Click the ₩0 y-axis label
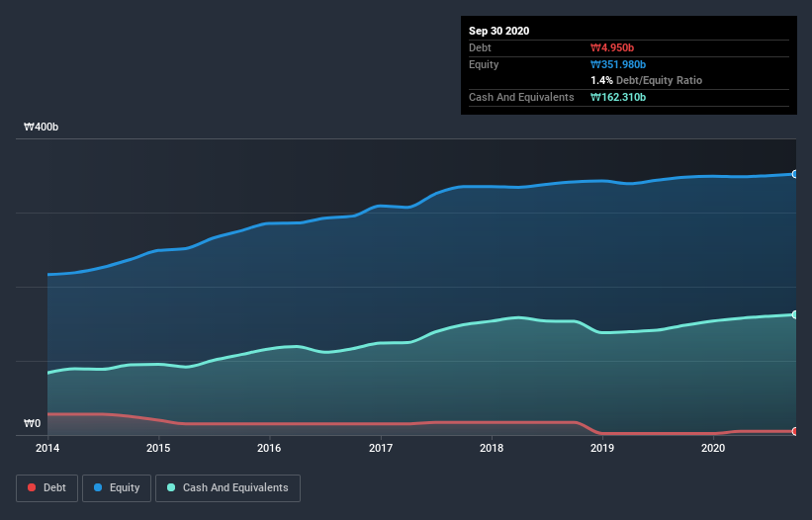Viewport: 812px width, 520px height. click(32, 424)
